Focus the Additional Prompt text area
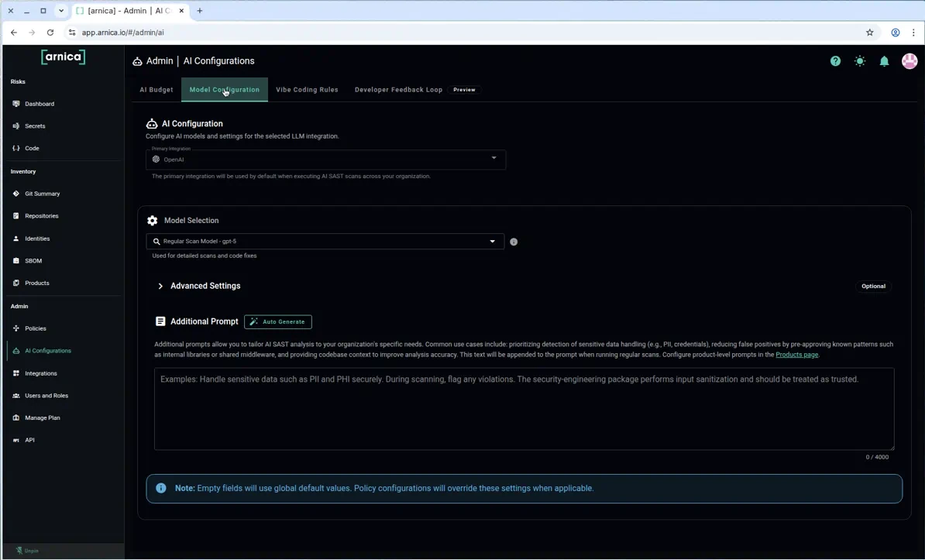 pyautogui.click(x=524, y=409)
